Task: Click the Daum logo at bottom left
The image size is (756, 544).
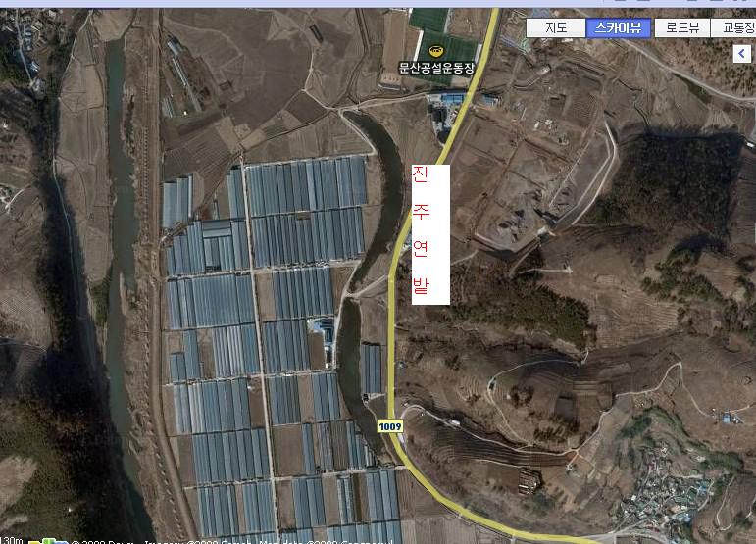Action: pos(48,541)
